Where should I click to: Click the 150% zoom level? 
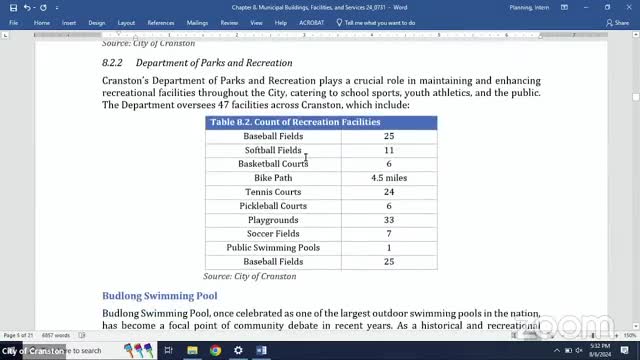(x=630, y=336)
